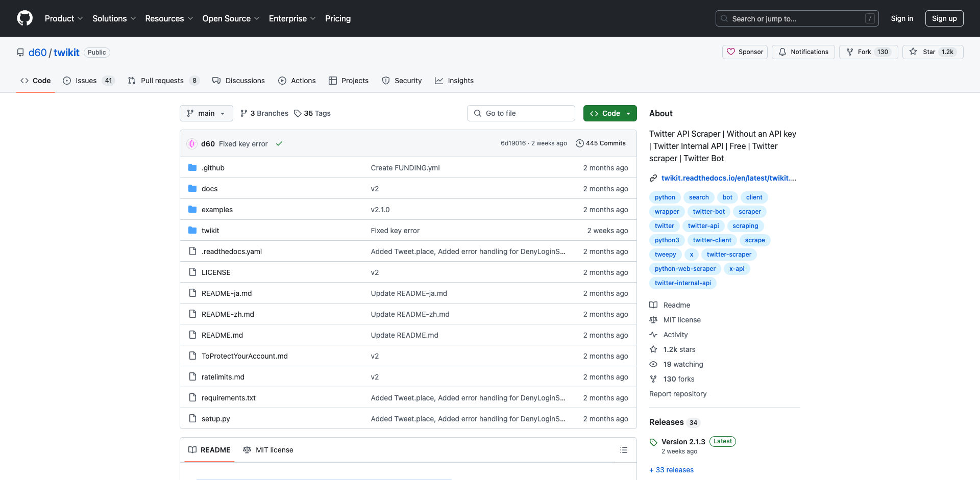
Task: View the 445 Commits history
Action: pyautogui.click(x=601, y=143)
